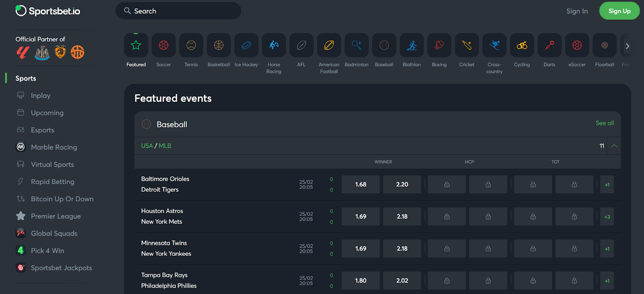
Task: Select the American Football icon
Action: [329, 45]
